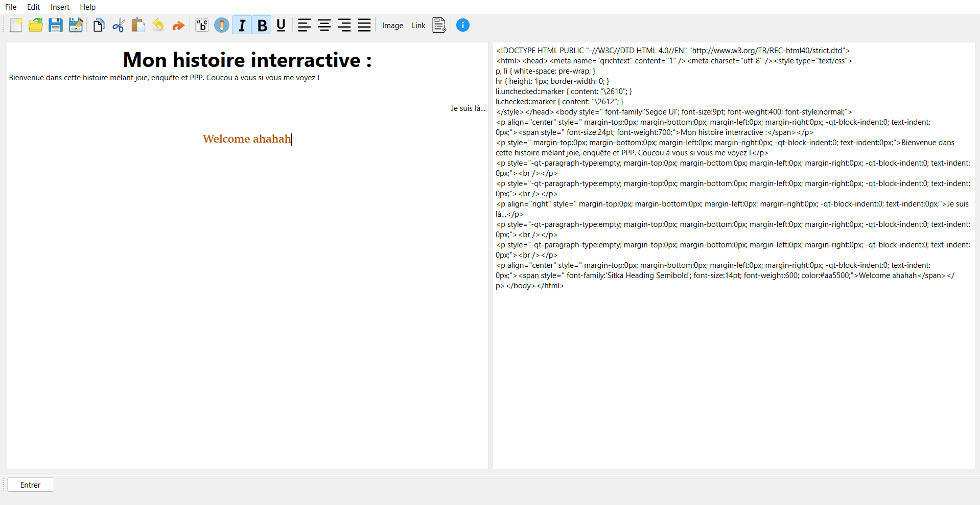Open the File menu

(x=11, y=7)
